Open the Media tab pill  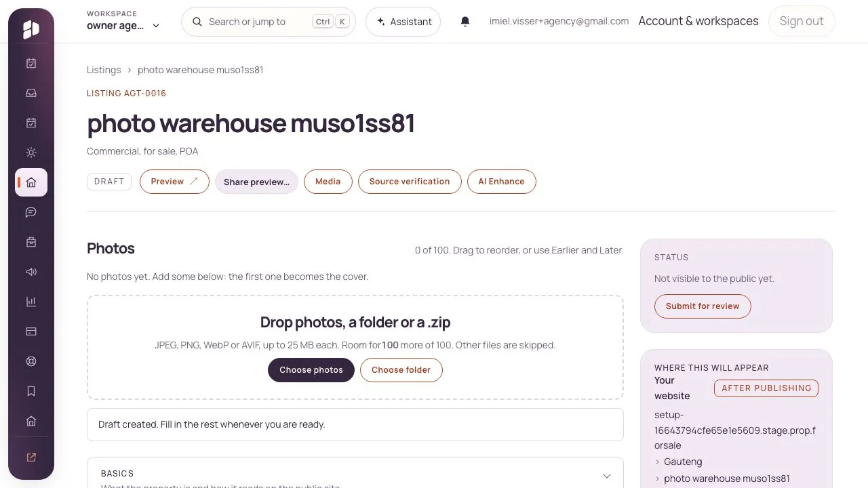pyautogui.click(x=328, y=182)
